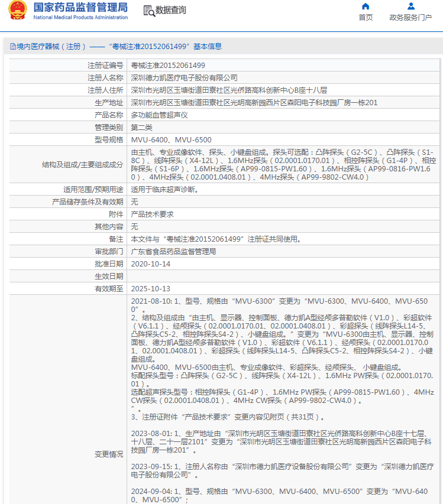Click 国家药品监督管理局 title

(x=80, y=8)
